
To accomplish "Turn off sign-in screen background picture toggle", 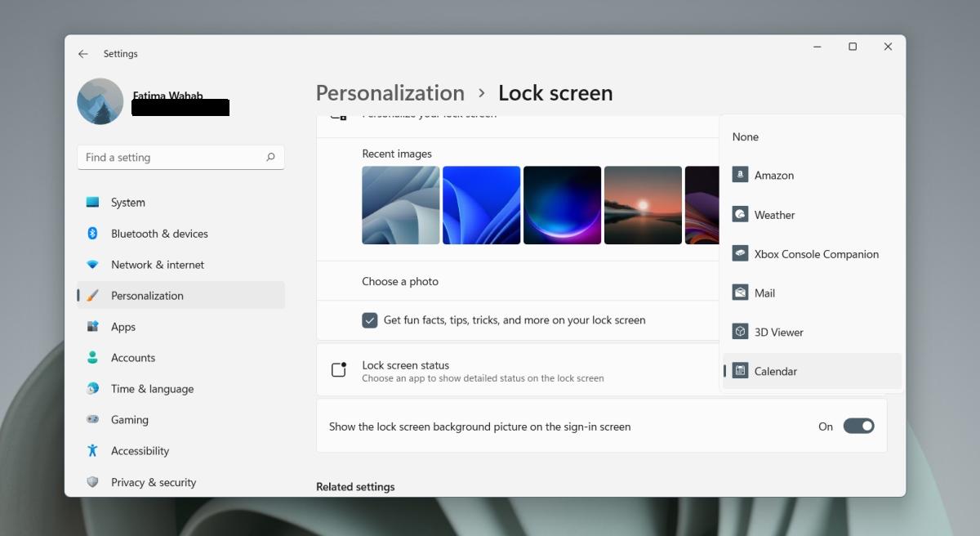I will (x=858, y=426).
